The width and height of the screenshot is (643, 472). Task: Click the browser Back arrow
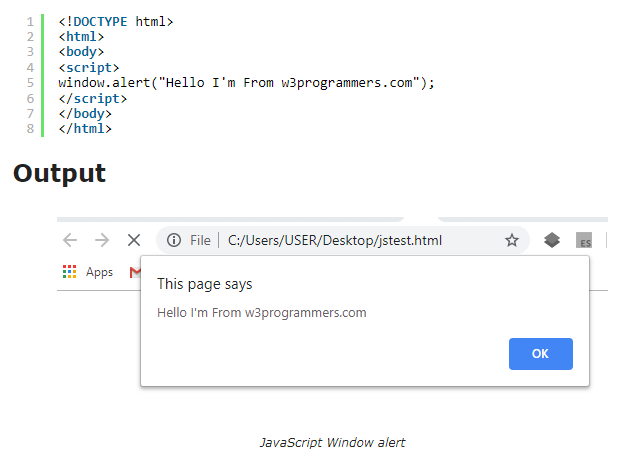pos(70,240)
